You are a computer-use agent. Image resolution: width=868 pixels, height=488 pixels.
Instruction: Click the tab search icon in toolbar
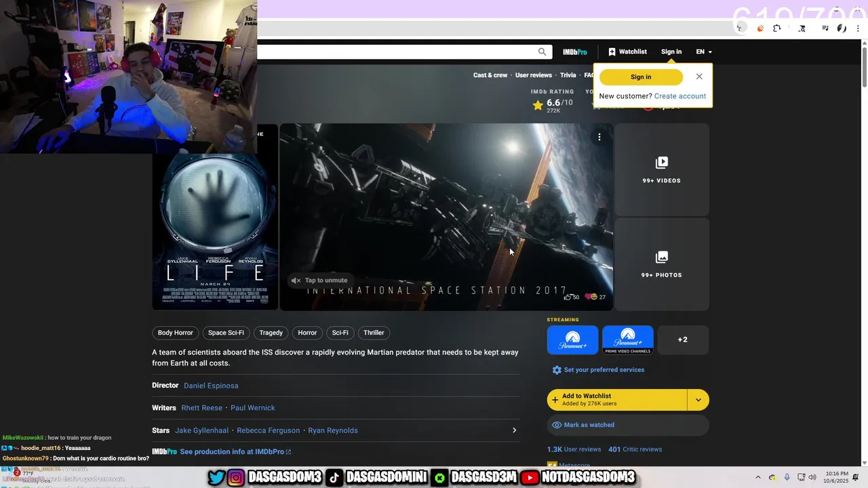(x=802, y=28)
